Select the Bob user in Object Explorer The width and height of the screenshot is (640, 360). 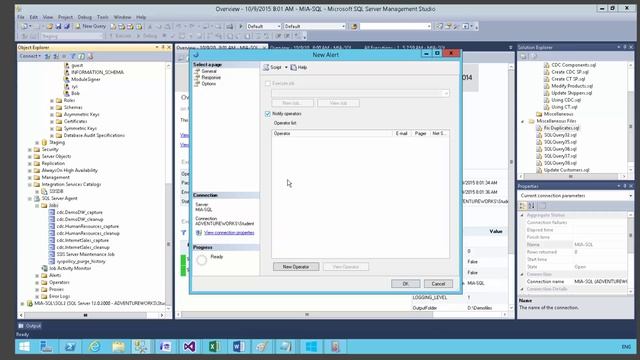[x=76, y=93]
